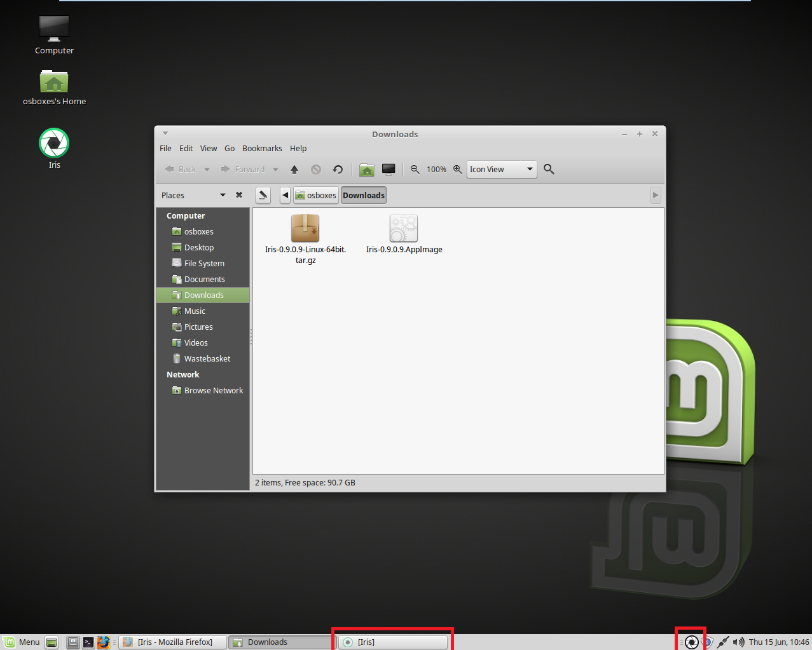Open the Bookmarks menu
Image resolution: width=812 pixels, height=650 pixels.
[262, 149]
